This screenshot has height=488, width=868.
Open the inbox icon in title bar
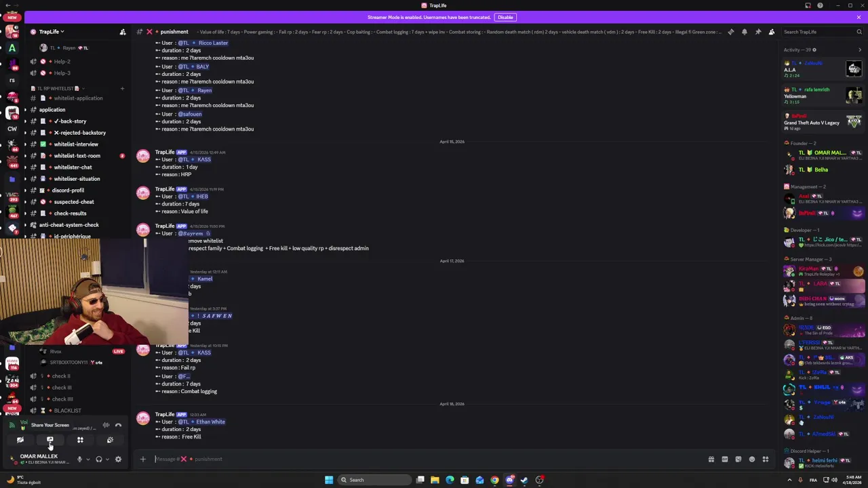[808, 5]
